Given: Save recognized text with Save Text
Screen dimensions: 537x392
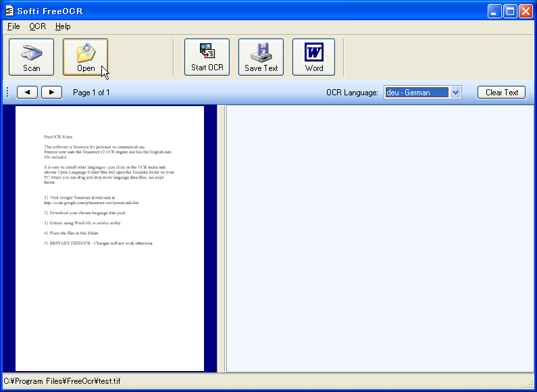Looking at the screenshot, I should pos(261,57).
